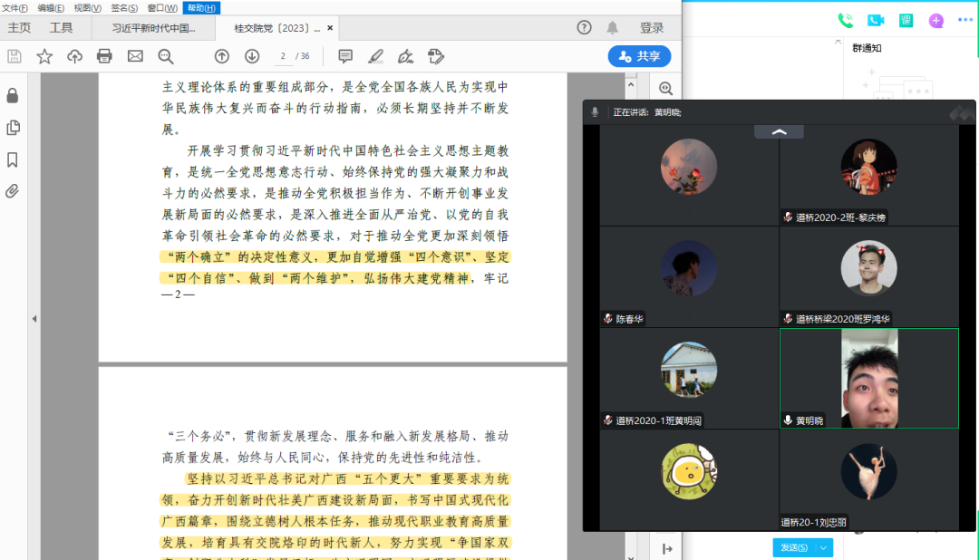Image resolution: width=979 pixels, height=560 pixels.
Task: Open the add comment tool
Action: pos(344,56)
